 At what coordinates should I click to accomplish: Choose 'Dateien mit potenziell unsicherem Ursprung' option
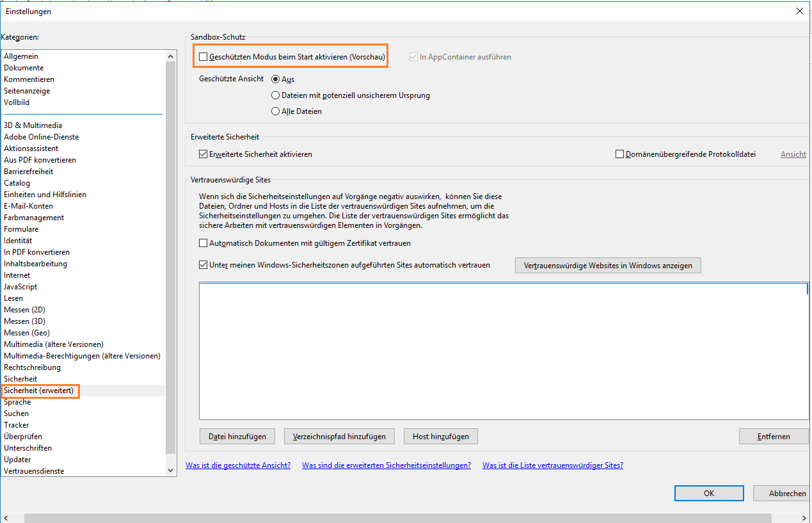[276, 95]
